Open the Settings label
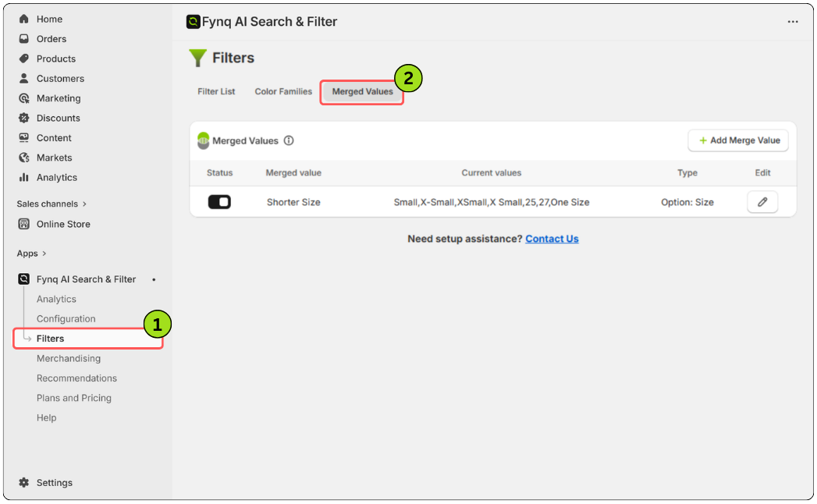817x504 pixels. click(55, 483)
